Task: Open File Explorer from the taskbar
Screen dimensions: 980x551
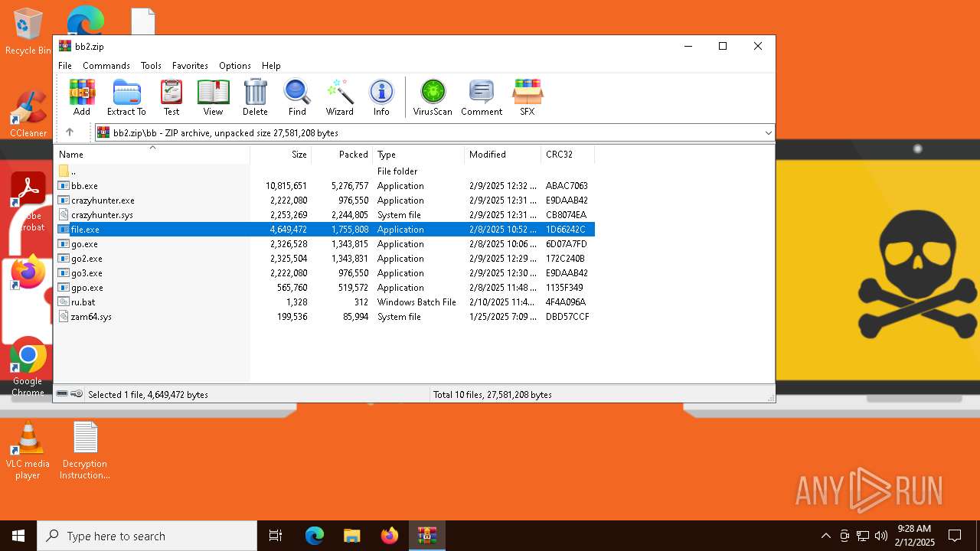Action: pyautogui.click(x=351, y=536)
